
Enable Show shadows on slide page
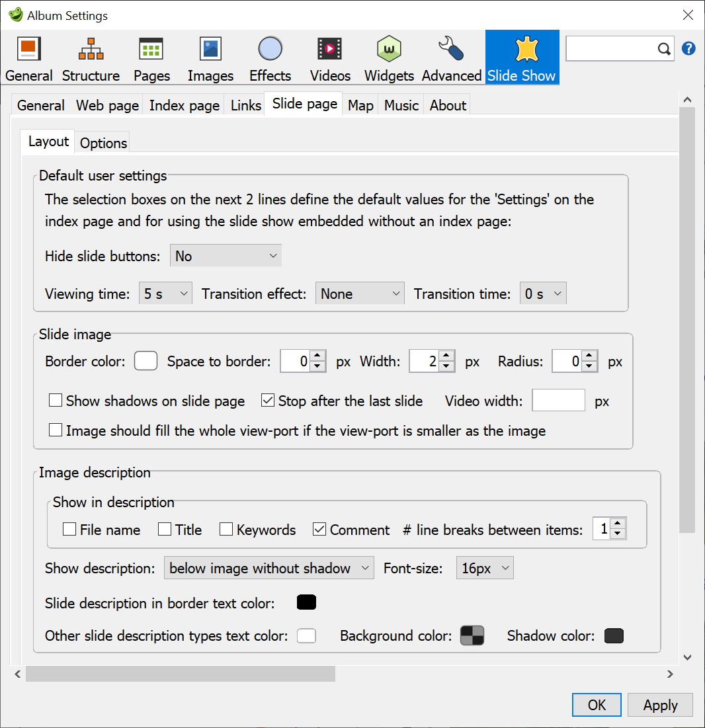[55, 401]
